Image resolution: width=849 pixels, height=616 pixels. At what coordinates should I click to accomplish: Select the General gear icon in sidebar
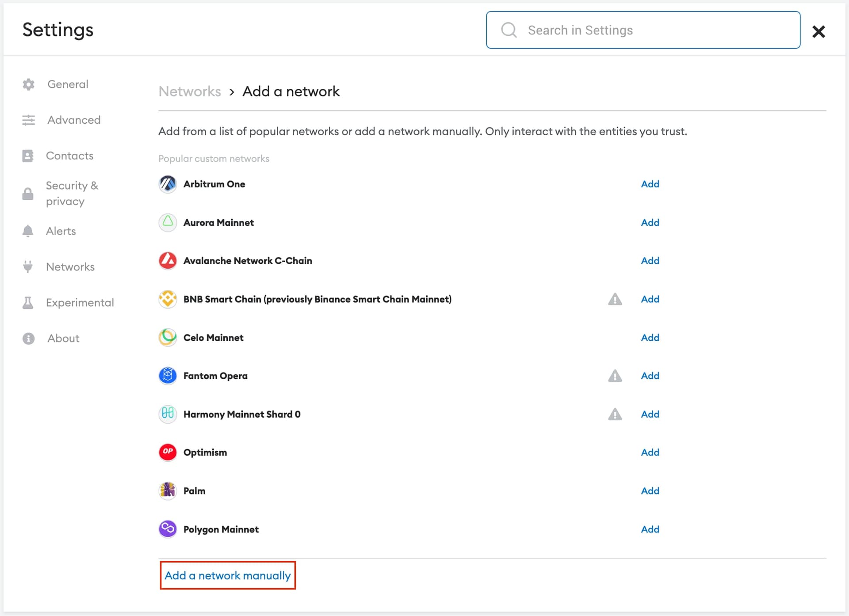point(28,84)
